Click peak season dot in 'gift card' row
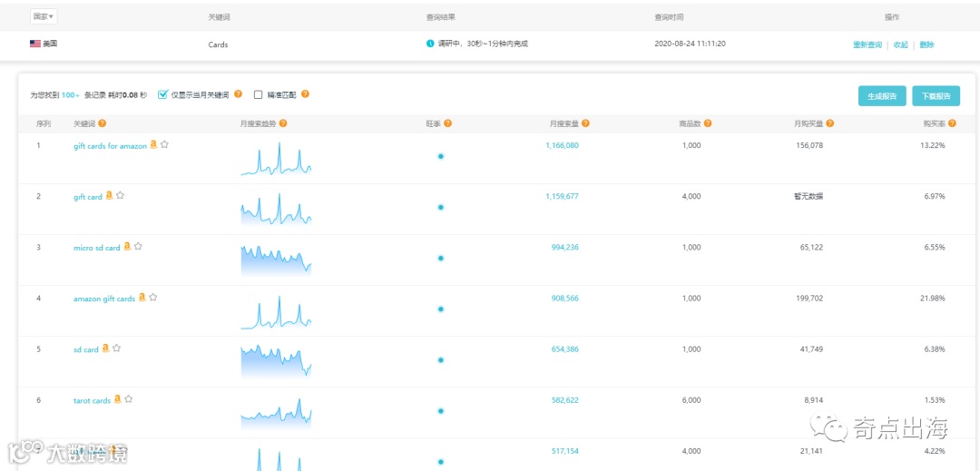This screenshot has height=471, width=980. [x=441, y=208]
